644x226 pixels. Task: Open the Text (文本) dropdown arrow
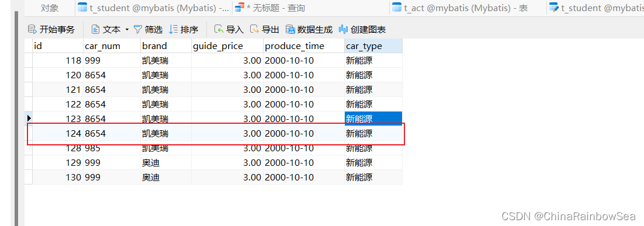pos(127,30)
